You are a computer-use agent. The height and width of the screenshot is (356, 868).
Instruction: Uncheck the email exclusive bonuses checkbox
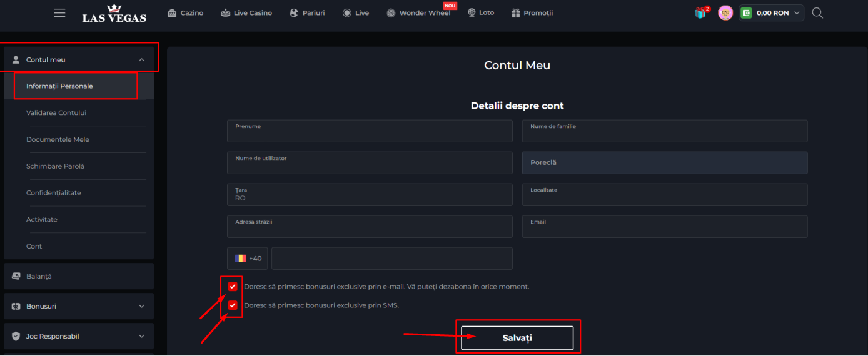(x=233, y=287)
